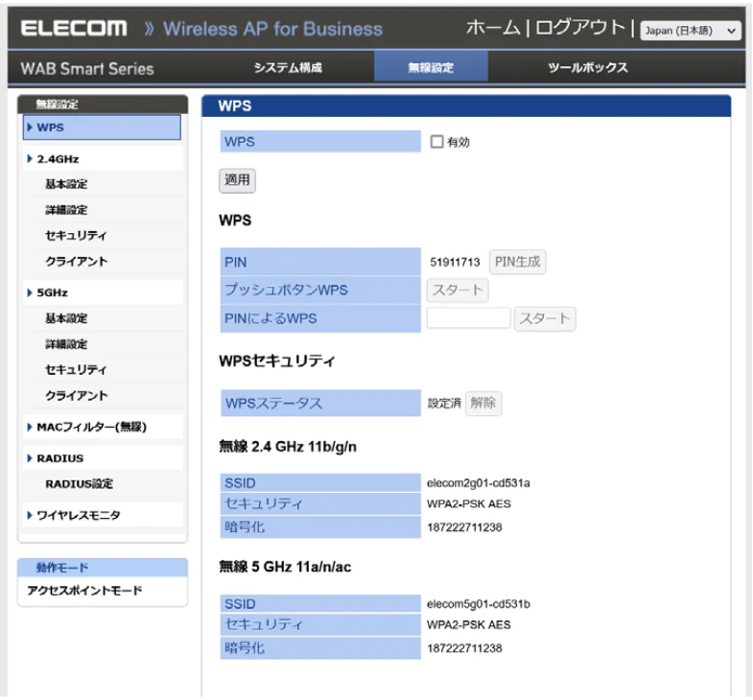Click the 5 GHz WPA2-PSK AES value
The width and height of the screenshot is (753, 700).
[x=469, y=625]
